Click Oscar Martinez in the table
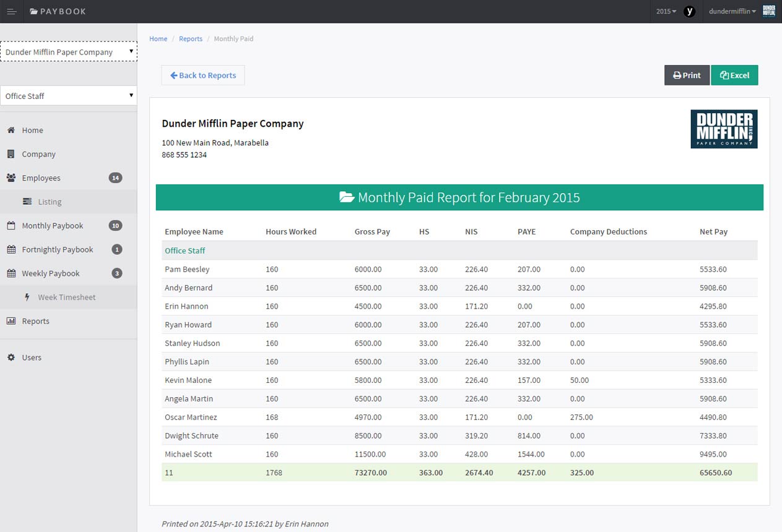This screenshot has width=782, height=532. pos(191,418)
